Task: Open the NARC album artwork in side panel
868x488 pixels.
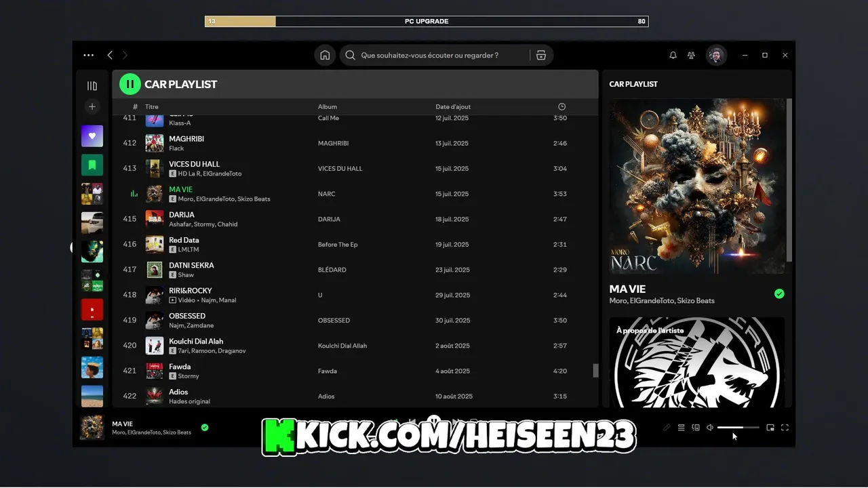Action: pos(697,186)
